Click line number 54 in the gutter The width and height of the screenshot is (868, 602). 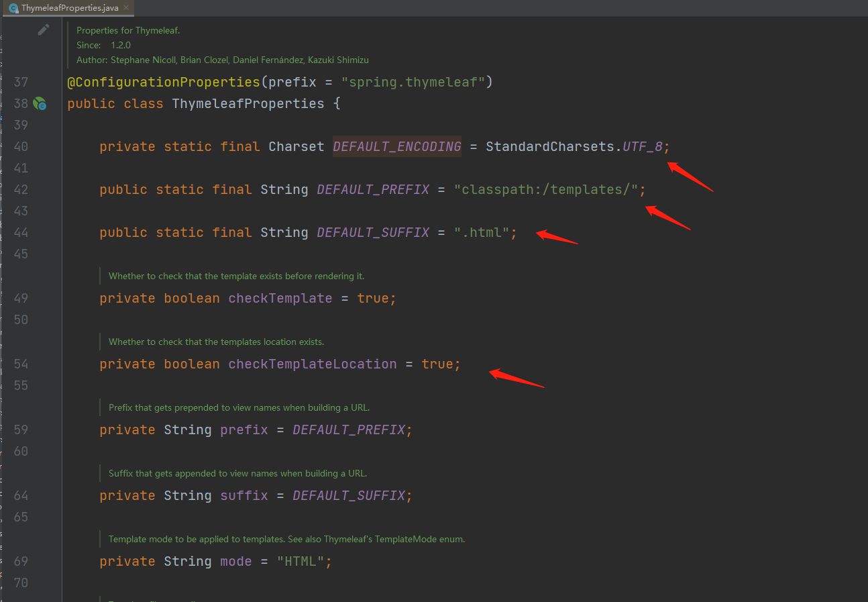coord(21,364)
